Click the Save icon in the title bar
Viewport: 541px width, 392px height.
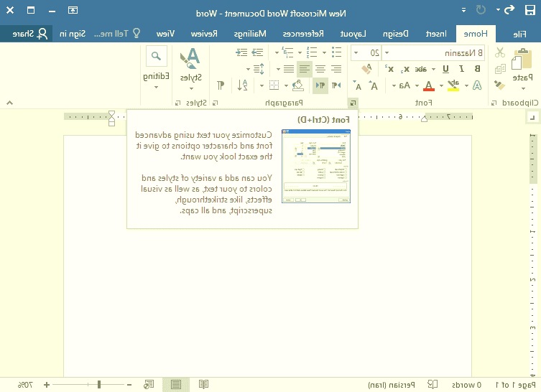point(530,10)
